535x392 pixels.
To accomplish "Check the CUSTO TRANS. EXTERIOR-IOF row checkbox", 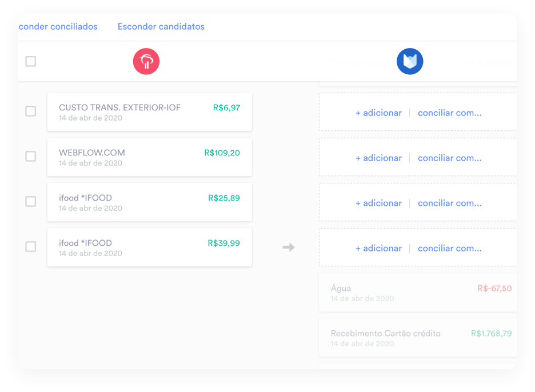I will (x=30, y=112).
